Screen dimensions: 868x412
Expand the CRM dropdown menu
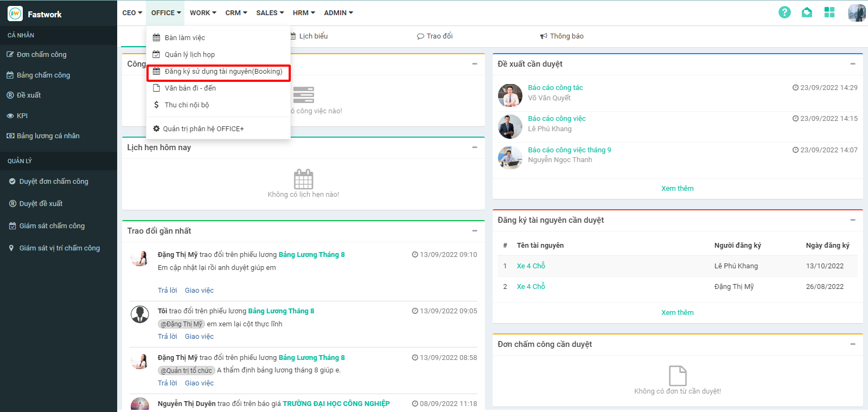tap(236, 12)
